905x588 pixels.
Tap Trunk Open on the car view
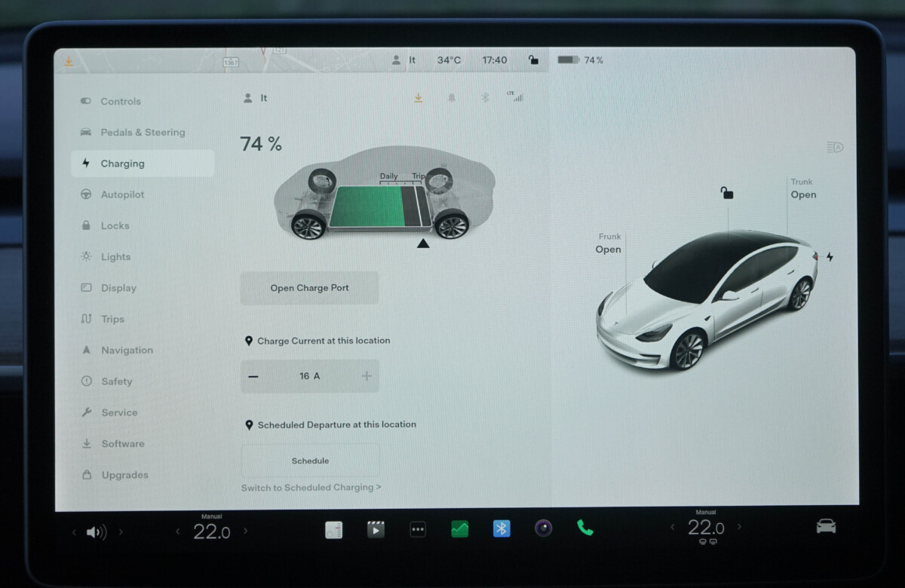803,188
